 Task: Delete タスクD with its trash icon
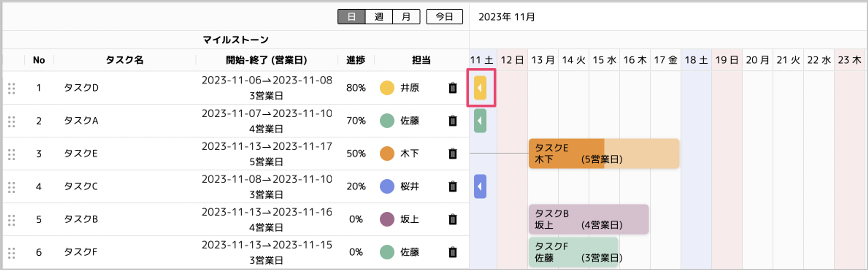[x=453, y=88]
